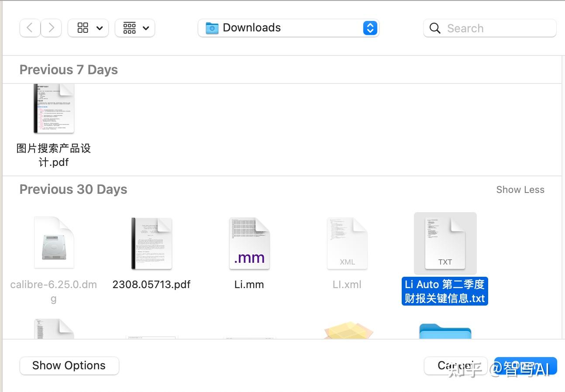Click the Previous 7 Days section header
This screenshot has height=392, width=565.
click(x=69, y=70)
